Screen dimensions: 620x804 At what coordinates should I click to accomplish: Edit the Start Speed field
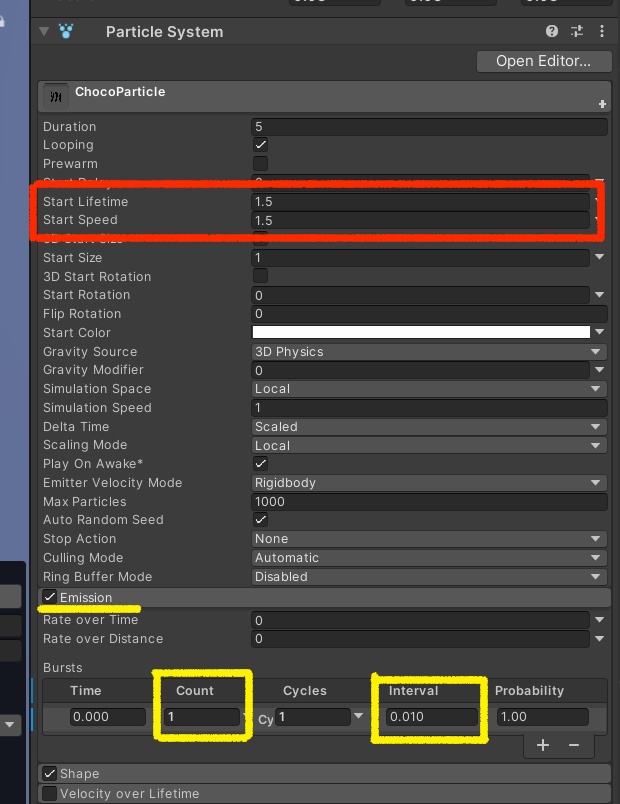420,220
